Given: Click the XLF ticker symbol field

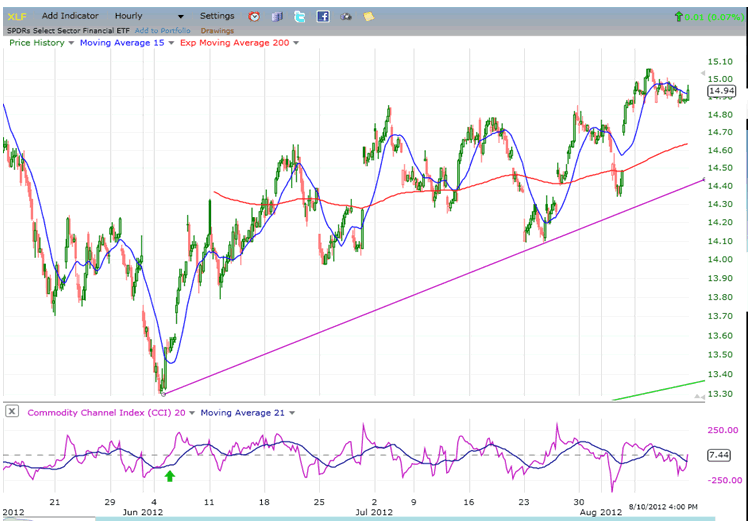Looking at the screenshot, I should [x=16, y=16].
